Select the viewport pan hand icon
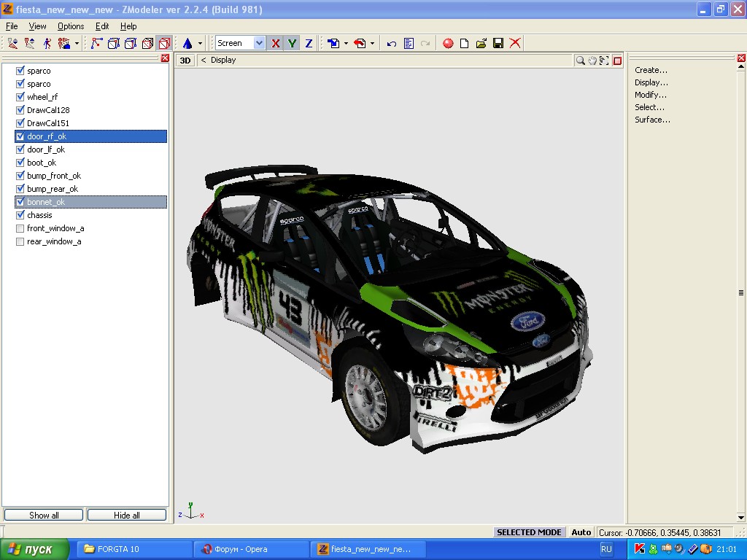Viewport: 747px width, 560px height. point(592,61)
